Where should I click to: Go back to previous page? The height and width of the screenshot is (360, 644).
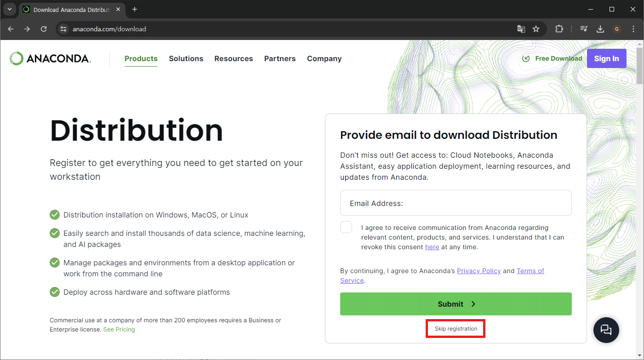tap(11, 29)
